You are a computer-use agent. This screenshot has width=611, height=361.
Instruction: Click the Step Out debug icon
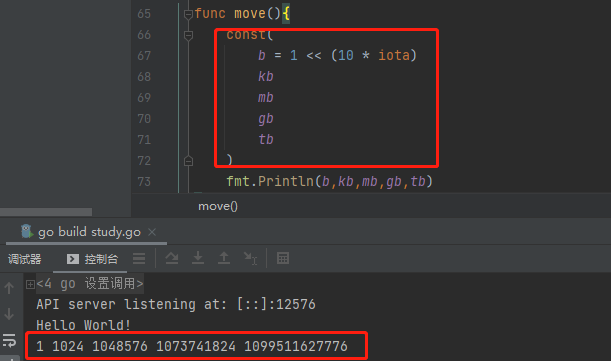pos(224,258)
